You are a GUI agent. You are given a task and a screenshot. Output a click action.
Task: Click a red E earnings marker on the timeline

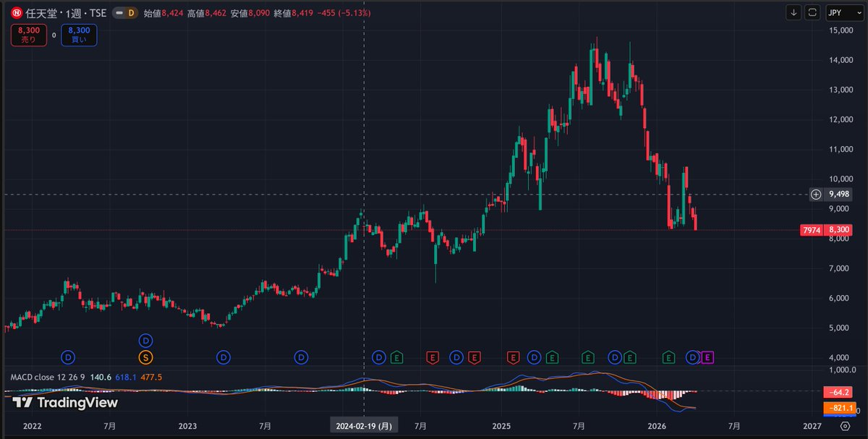click(x=432, y=357)
